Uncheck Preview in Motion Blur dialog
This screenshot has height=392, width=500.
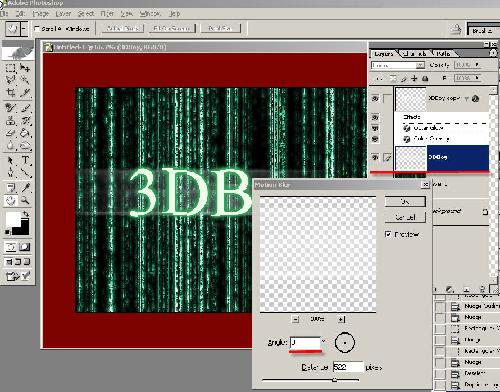coord(388,234)
